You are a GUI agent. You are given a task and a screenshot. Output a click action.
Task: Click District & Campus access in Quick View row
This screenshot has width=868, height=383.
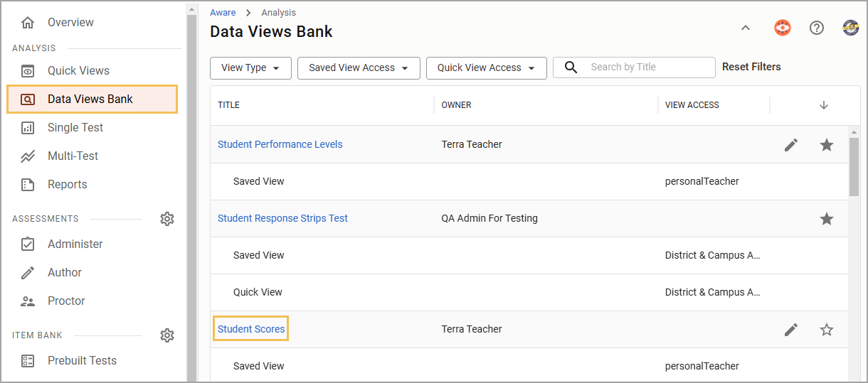click(713, 292)
